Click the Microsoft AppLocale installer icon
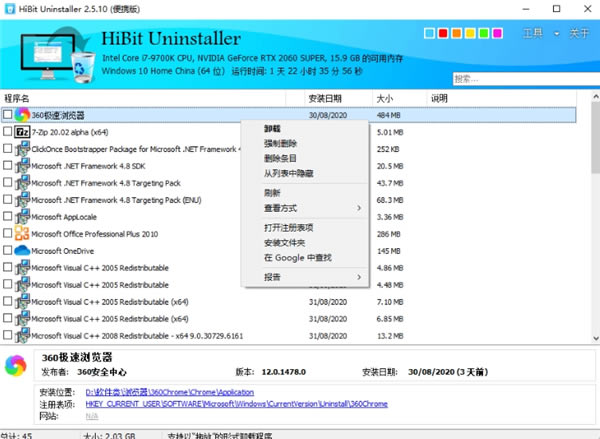This screenshot has height=439, width=600. point(22,216)
